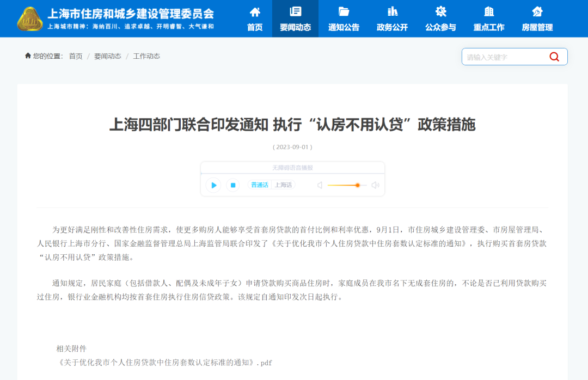Viewport: 588px width, 380px height.
Task: Click the low volume speaker icon
Action: (x=320, y=185)
